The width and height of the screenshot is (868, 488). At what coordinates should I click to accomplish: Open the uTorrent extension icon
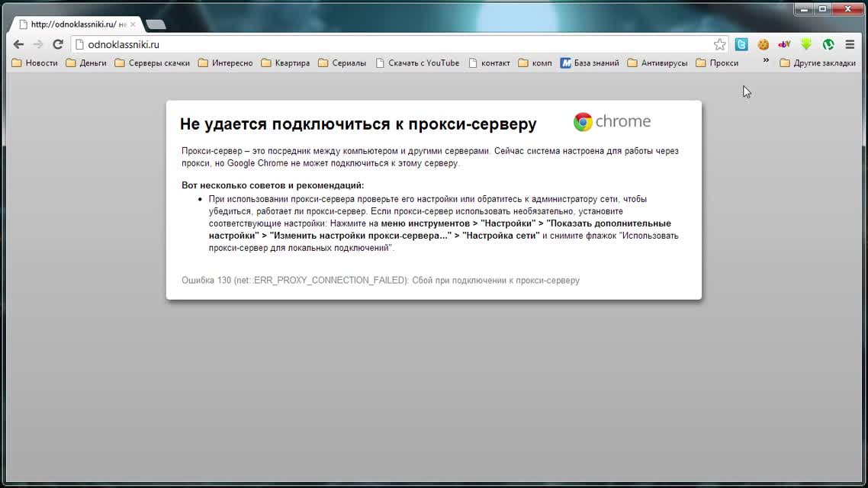[x=828, y=44]
